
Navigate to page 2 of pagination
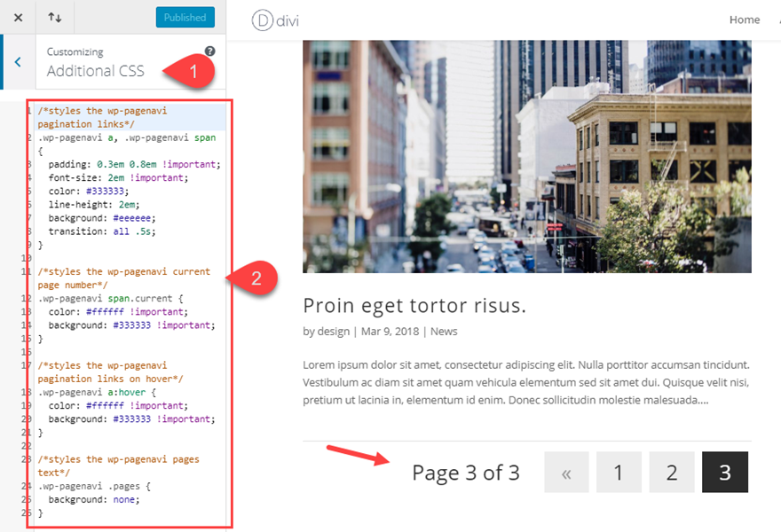(x=672, y=473)
